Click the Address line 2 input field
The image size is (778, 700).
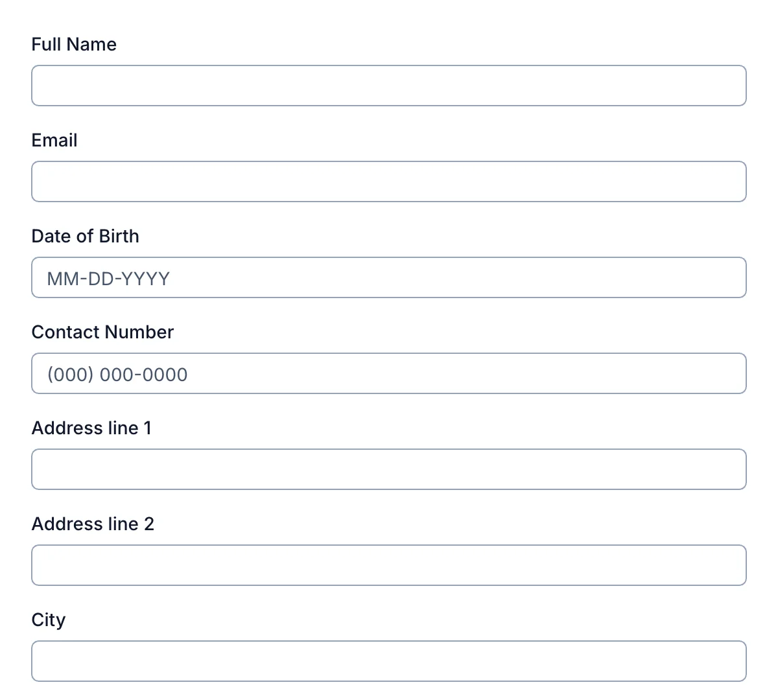tap(389, 565)
